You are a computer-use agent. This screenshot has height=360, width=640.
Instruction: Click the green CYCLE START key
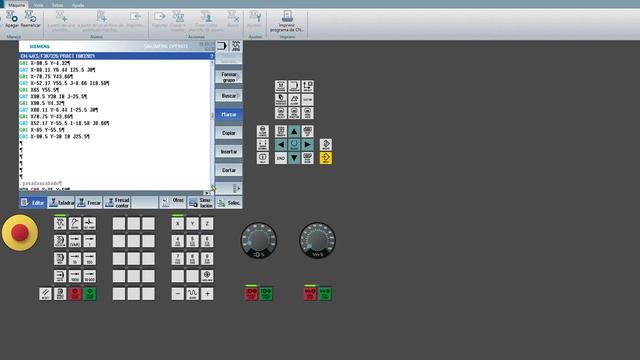[89, 293]
